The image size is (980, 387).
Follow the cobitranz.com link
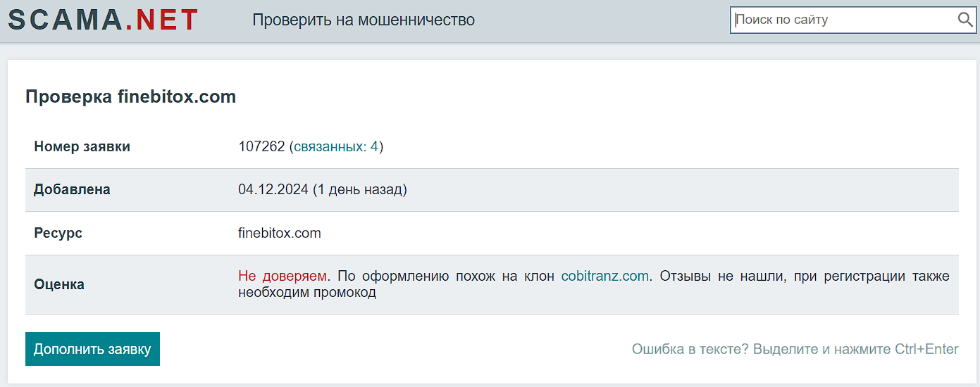click(604, 277)
